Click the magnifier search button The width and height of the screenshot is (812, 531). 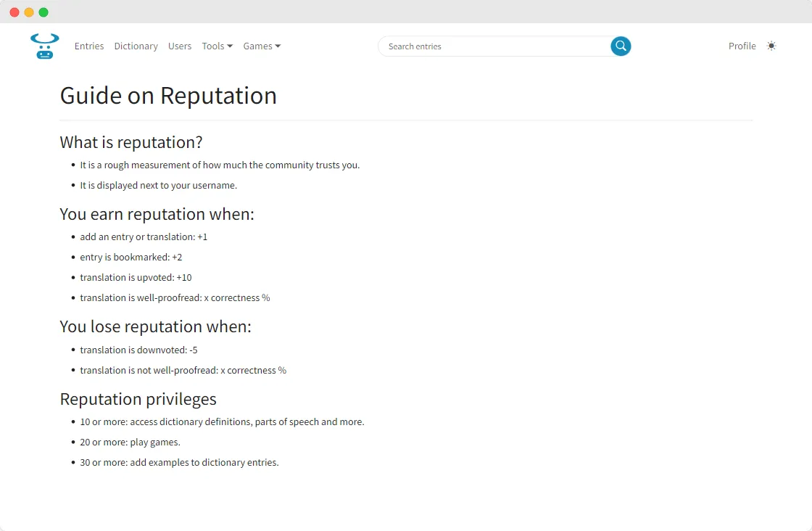coord(621,46)
